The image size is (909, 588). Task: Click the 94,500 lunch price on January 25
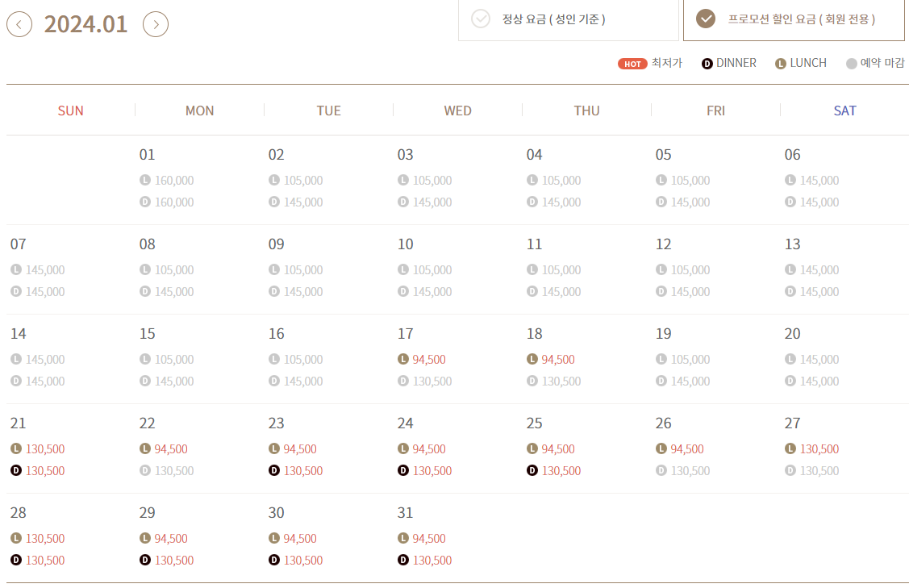click(557, 448)
